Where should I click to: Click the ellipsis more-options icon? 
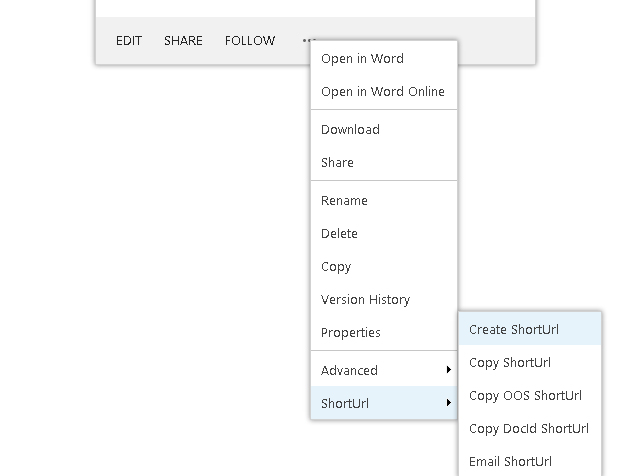pos(308,40)
